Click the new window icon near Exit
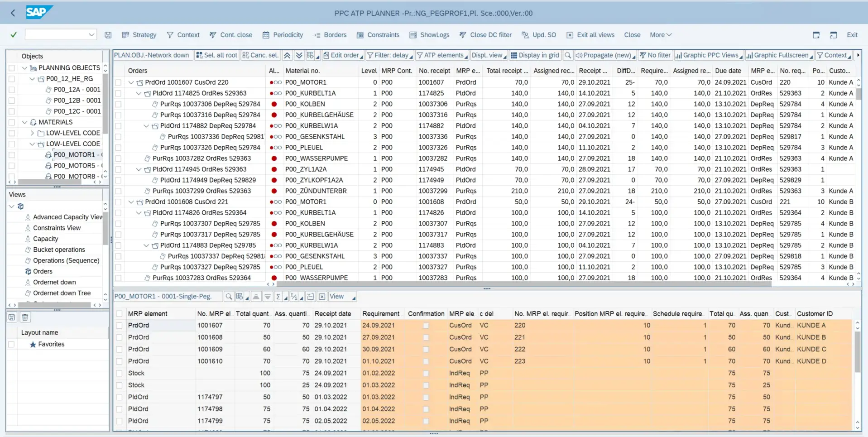 (x=816, y=35)
